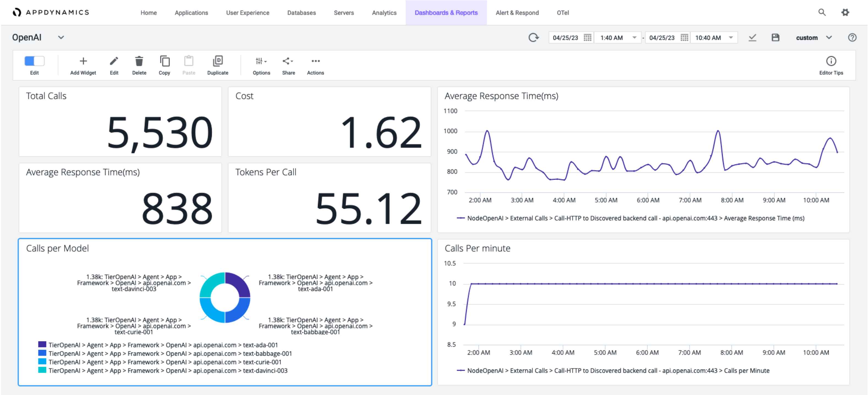868x395 pixels.
Task: Open the Applications tab
Action: pyautogui.click(x=191, y=13)
